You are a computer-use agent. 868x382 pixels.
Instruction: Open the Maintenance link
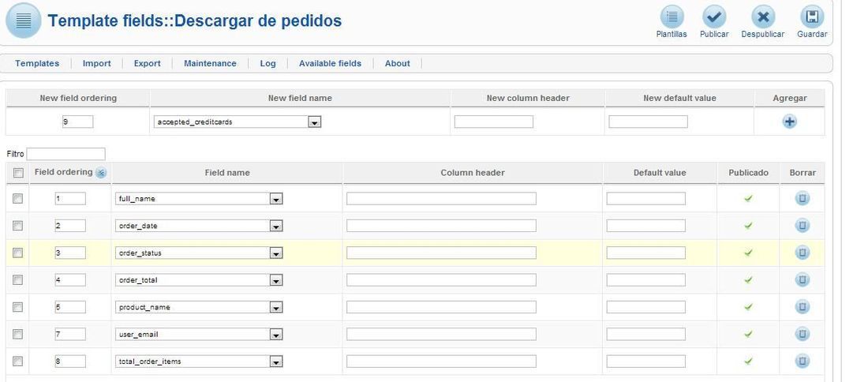click(210, 64)
